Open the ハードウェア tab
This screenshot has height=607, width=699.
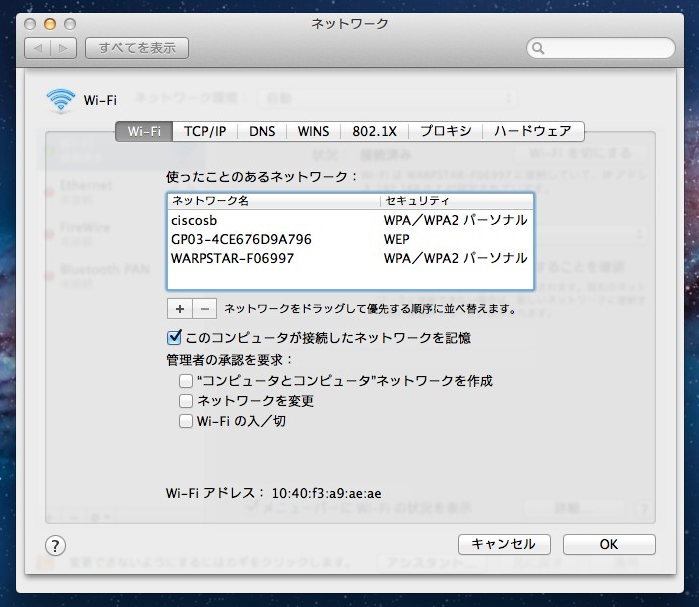click(533, 131)
